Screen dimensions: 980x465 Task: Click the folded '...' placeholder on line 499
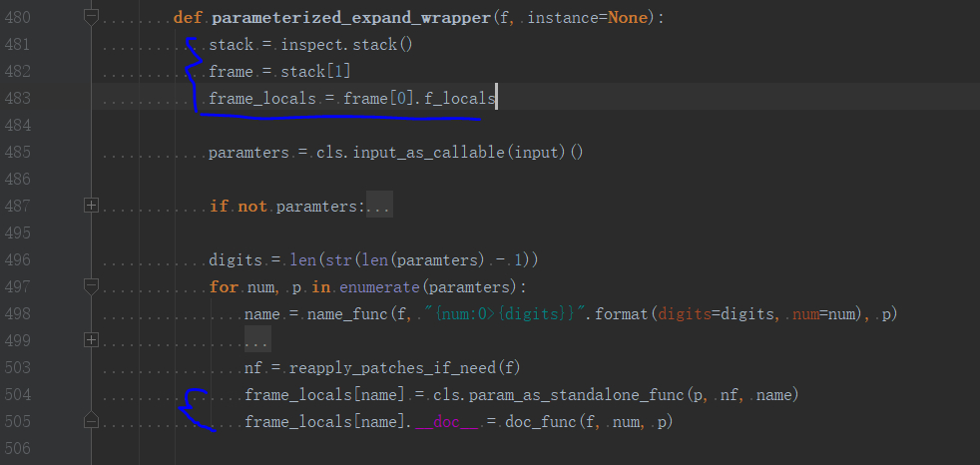(256, 340)
